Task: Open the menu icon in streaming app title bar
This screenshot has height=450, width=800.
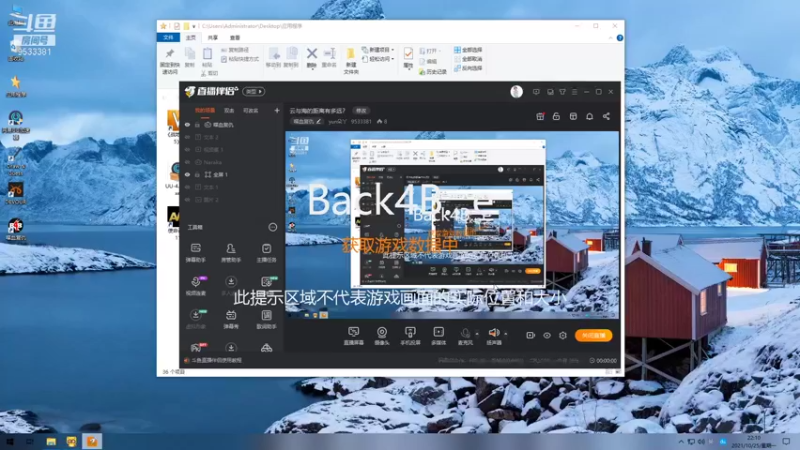Action: coord(574,92)
